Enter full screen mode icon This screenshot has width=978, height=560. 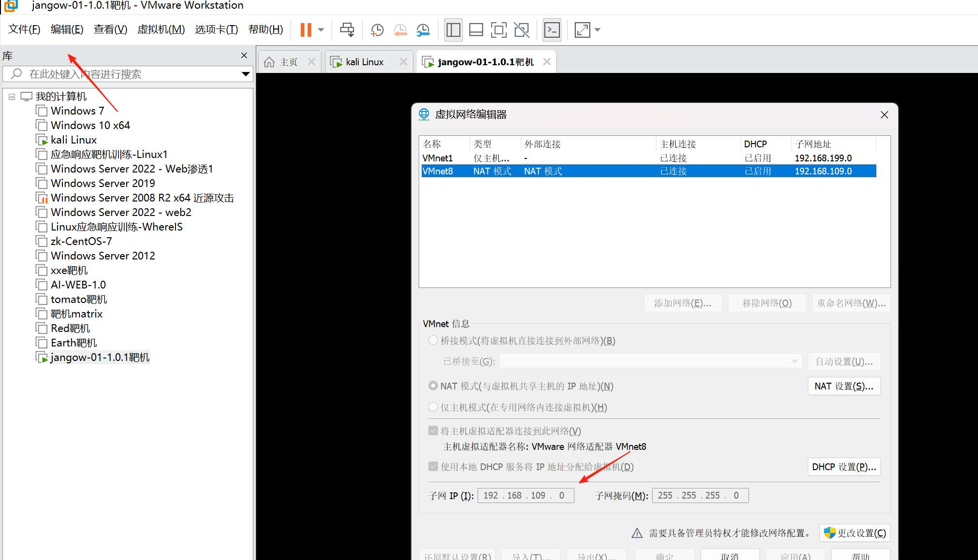pos(499,30)
